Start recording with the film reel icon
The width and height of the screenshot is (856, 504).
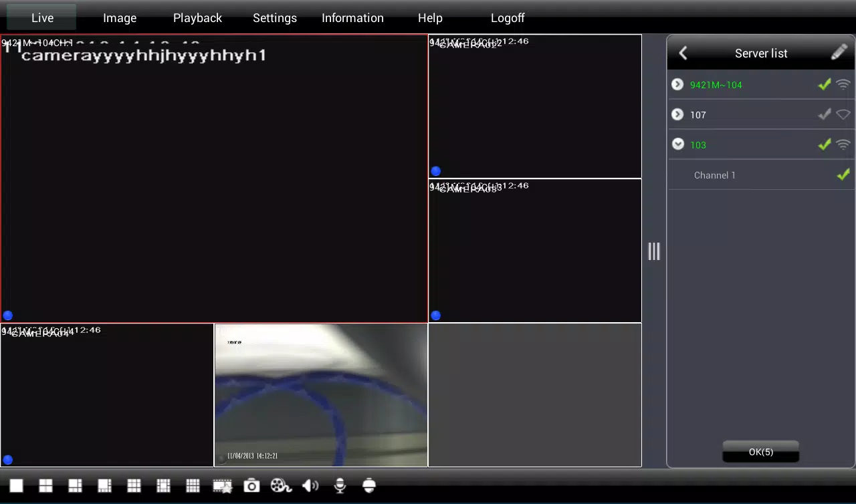(281, 486)
